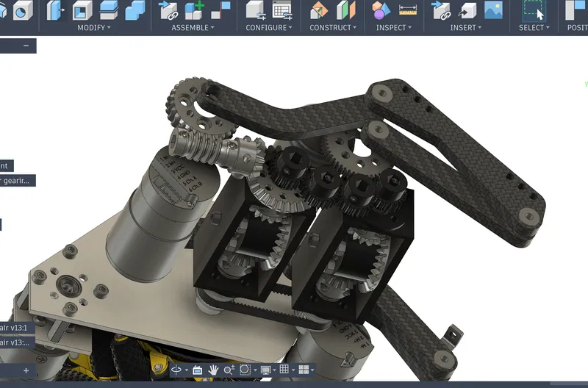
Task: Activate the Zoom magnifier tool
Action: click(229, 370)
